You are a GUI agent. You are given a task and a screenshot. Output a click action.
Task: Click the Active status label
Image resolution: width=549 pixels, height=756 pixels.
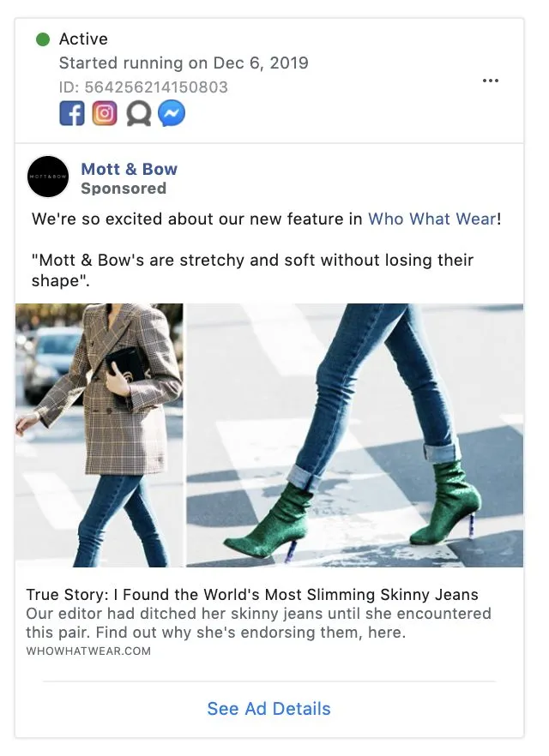pos(83,39)
